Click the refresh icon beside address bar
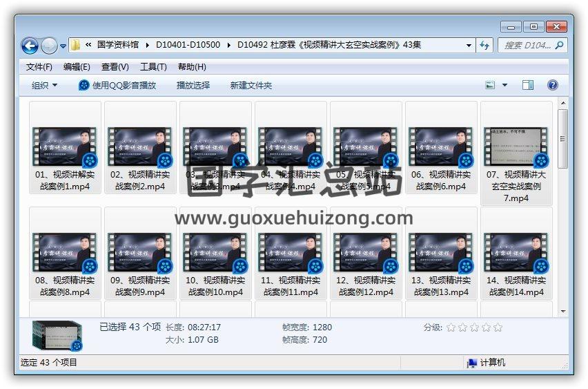This screenshot has height=389, width=588. 484,45
